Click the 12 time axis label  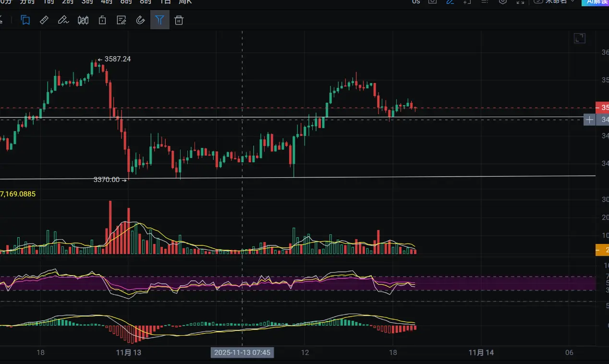(x=305, y=352)
